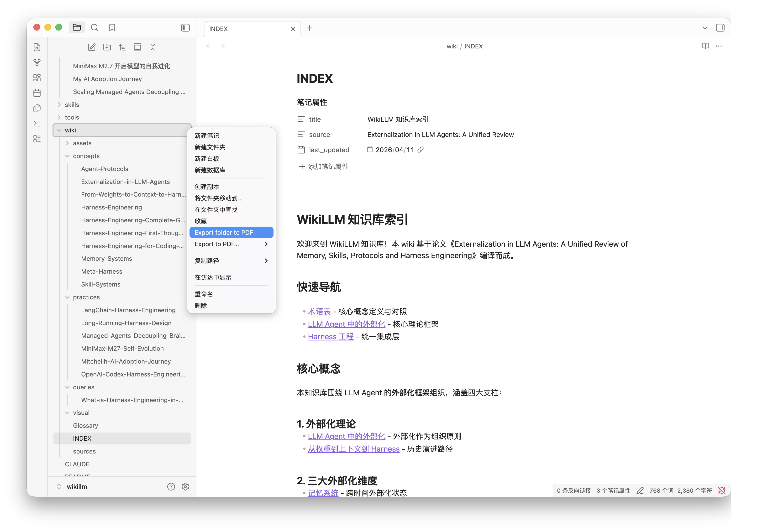Click the new note icon in file explorer

[91, 47]
